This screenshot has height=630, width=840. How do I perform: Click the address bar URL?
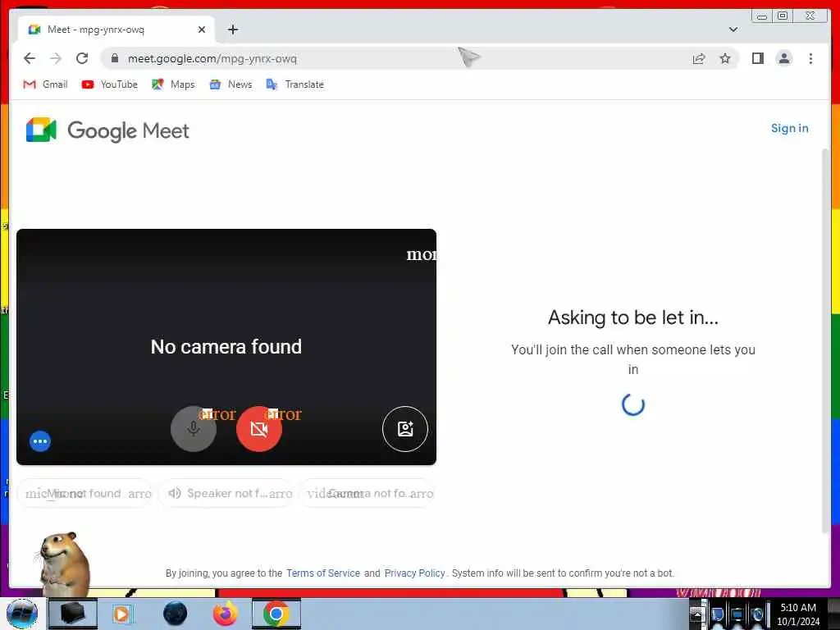point(212,59)
